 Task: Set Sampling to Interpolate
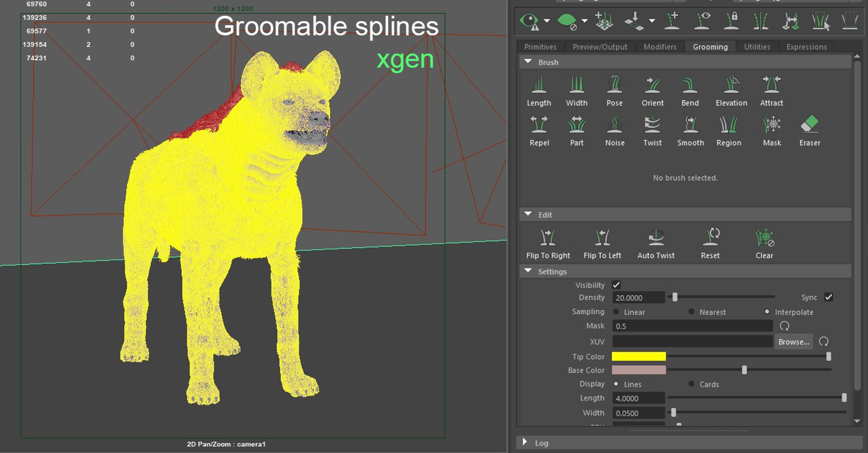pos(767,312)
